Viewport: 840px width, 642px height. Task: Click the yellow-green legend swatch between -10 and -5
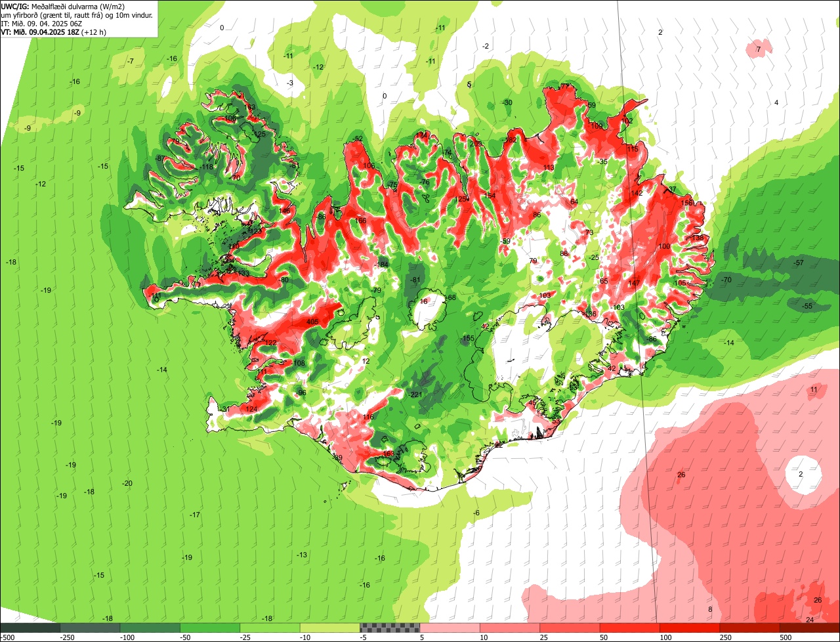[330, 628]
